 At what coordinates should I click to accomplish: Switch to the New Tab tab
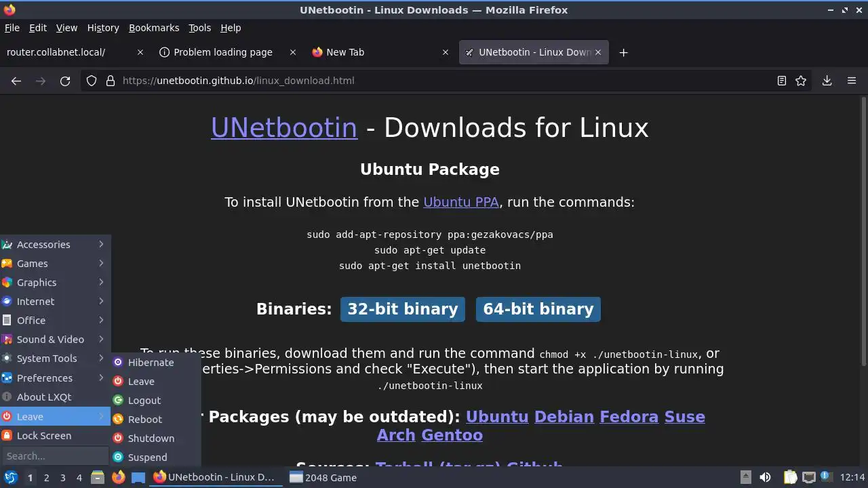[x=380, y=52]
